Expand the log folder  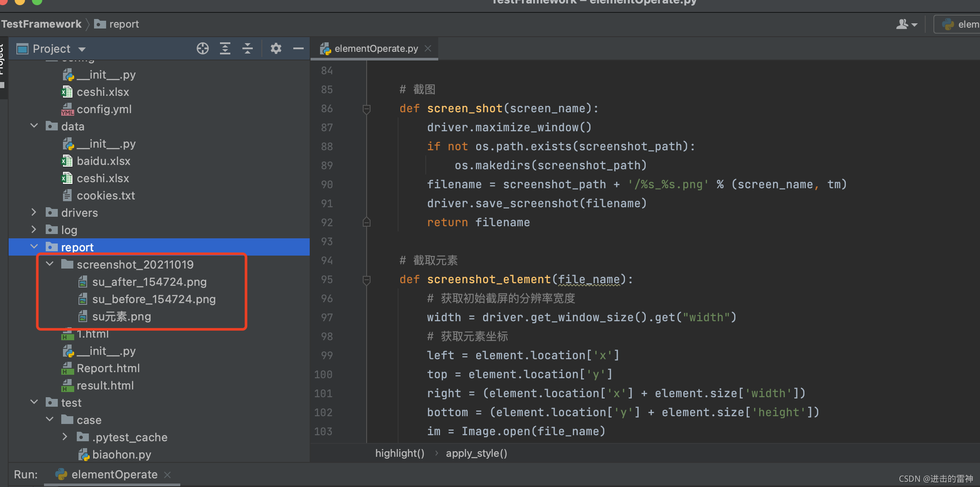tap(34, 230)
